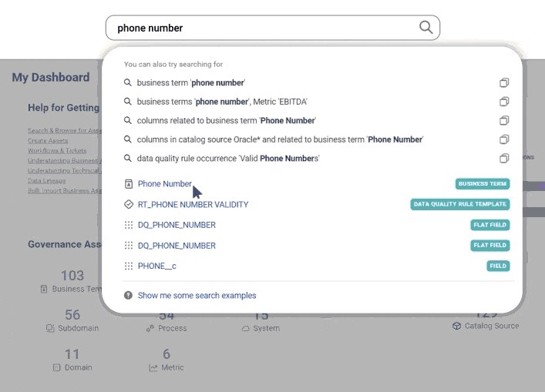The width and height of the screenshot is (545, 392).
Task: Copy suggestion business term 'phone number'
Action: pyautogui.click(x=504, y=82)
